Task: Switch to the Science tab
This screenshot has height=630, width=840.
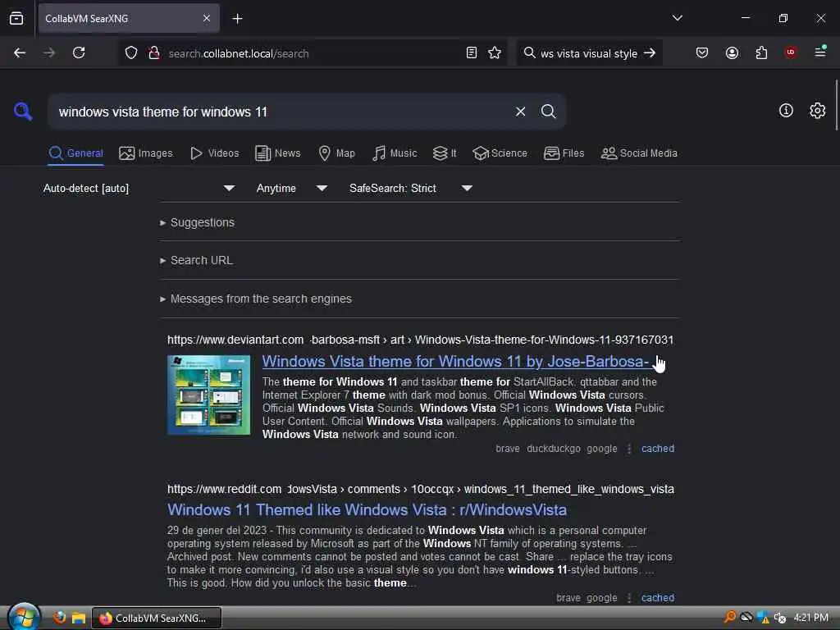Action: click(x=500, y=153)
